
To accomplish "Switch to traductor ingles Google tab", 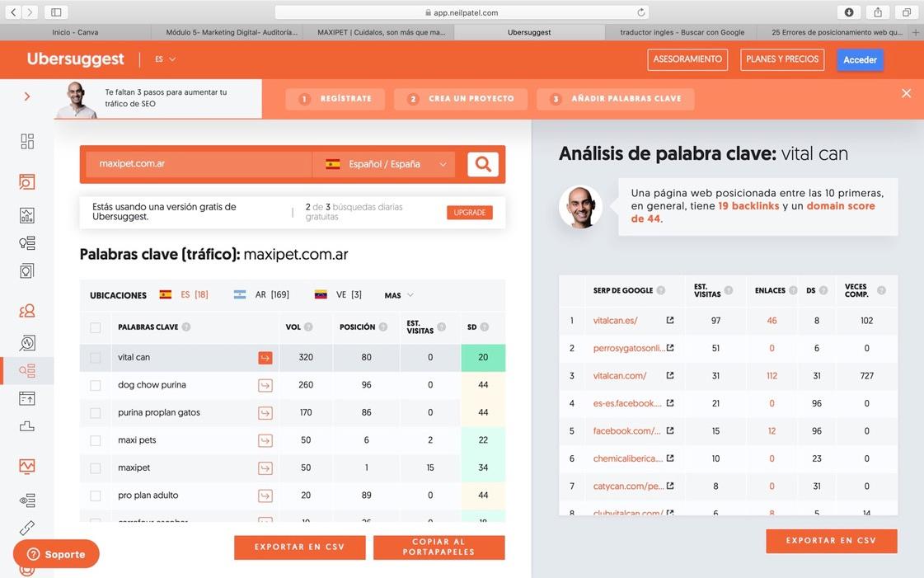I will pos(682,32).
